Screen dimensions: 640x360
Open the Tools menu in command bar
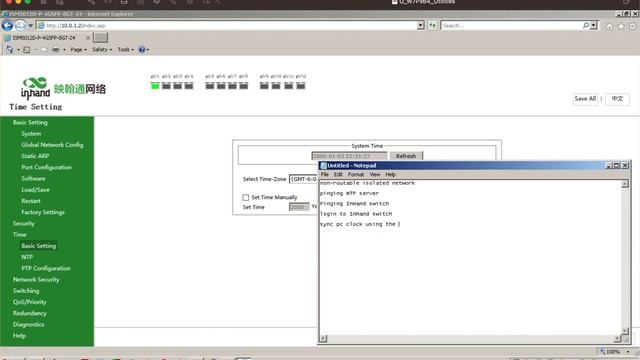tap(125, 49)
